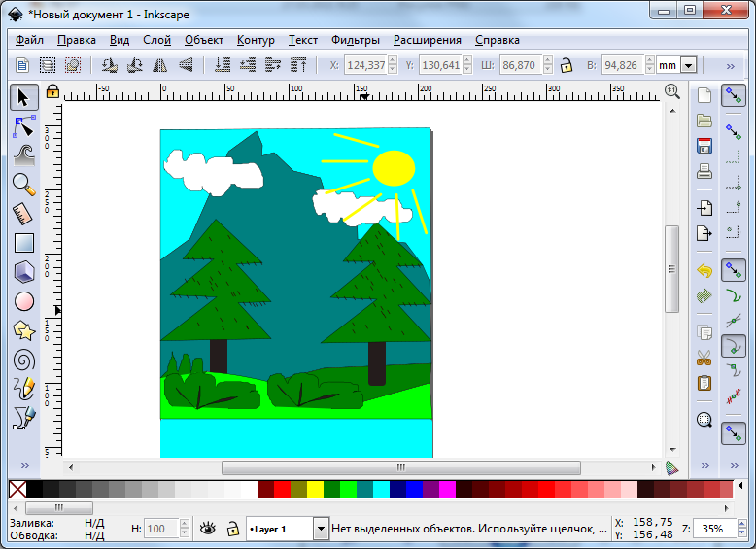Viewport: 756px width, 549px height.
Task: Select the 3D box tool
Action: point(23,272)
